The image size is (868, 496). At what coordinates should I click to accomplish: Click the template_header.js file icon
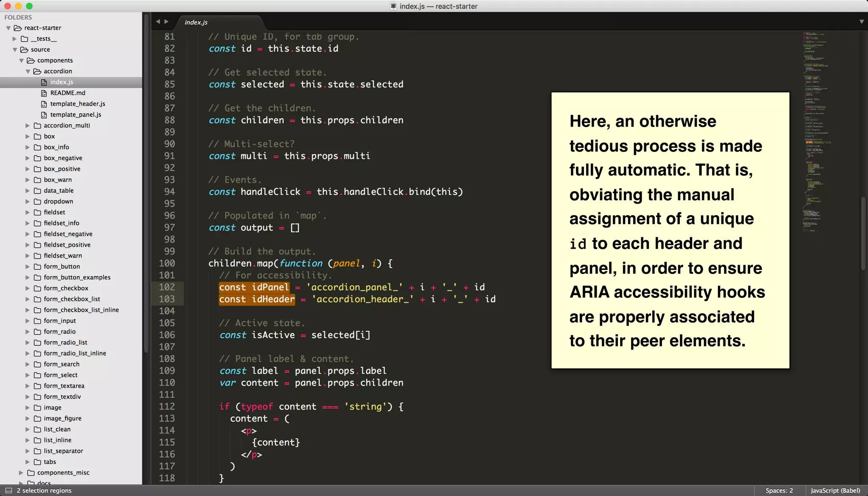(x=44, y=104)
